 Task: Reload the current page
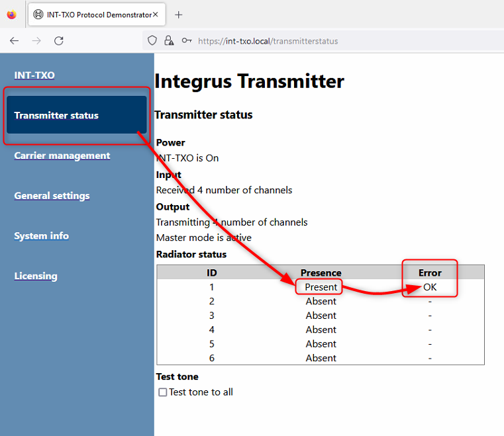tap(59, 41)
